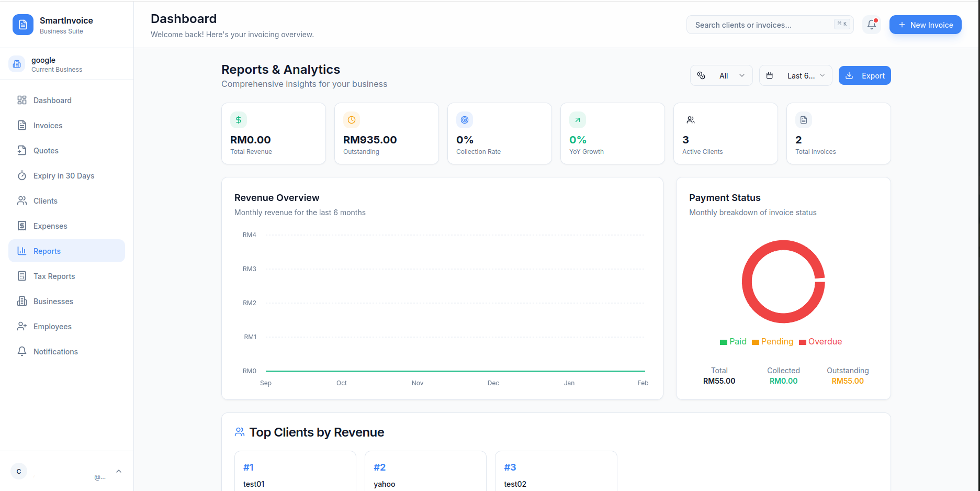Screen dimensions: 980x491
Task: Expand the user account menu chevron
Action: coord(119,471)
